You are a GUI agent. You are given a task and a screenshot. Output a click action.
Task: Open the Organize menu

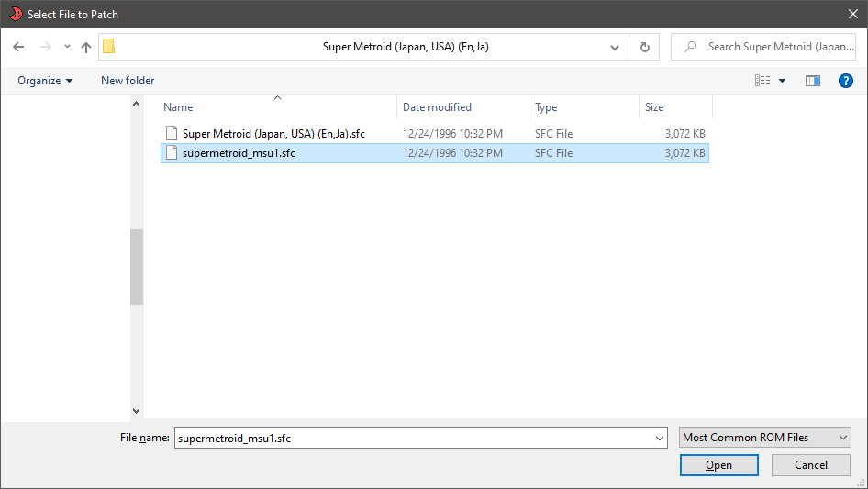click(x=45, y=81)
